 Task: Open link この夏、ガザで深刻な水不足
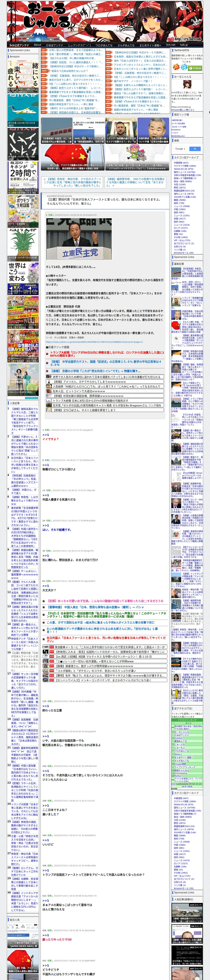[101, 622]
